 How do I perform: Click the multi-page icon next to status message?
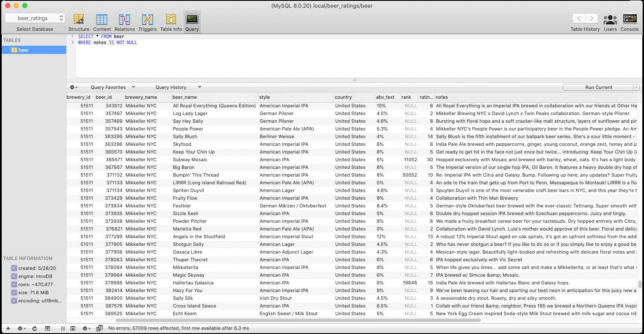(x=100, y=328)
